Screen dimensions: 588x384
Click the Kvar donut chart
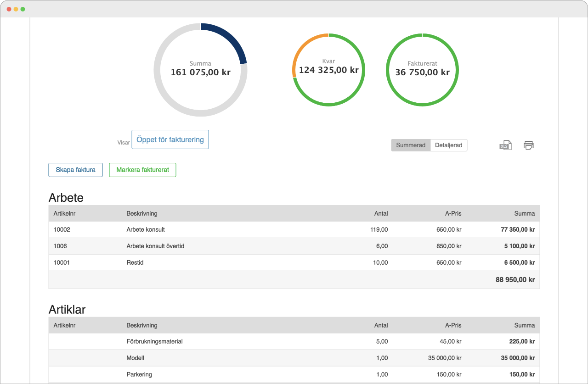click(x=328, y=70)
